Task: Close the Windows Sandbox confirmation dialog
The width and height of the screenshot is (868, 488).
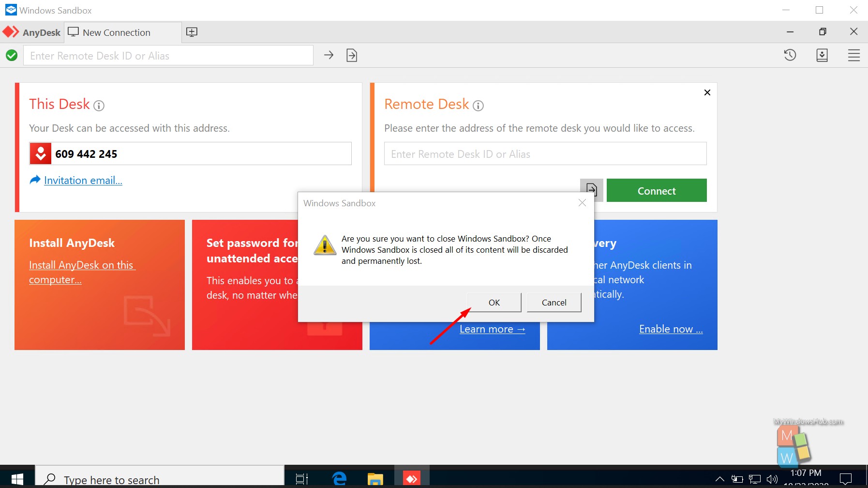Action: click(x=582, y=203)
